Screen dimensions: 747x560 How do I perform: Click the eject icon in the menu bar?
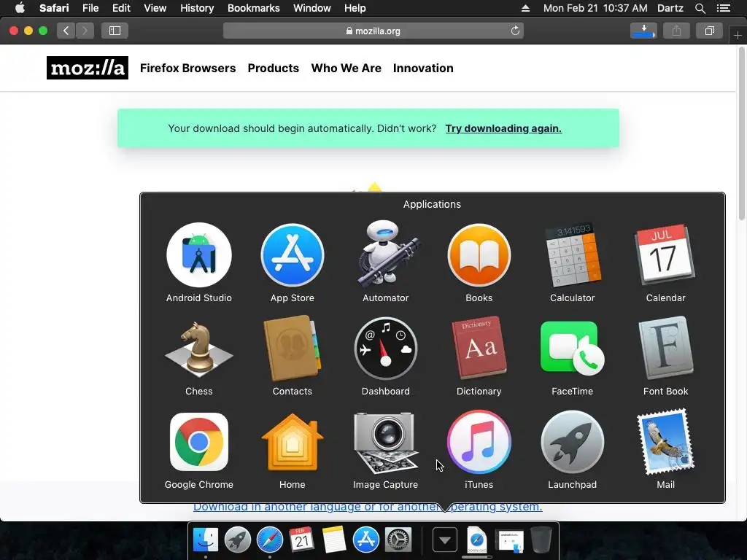(x=525, y=8)
